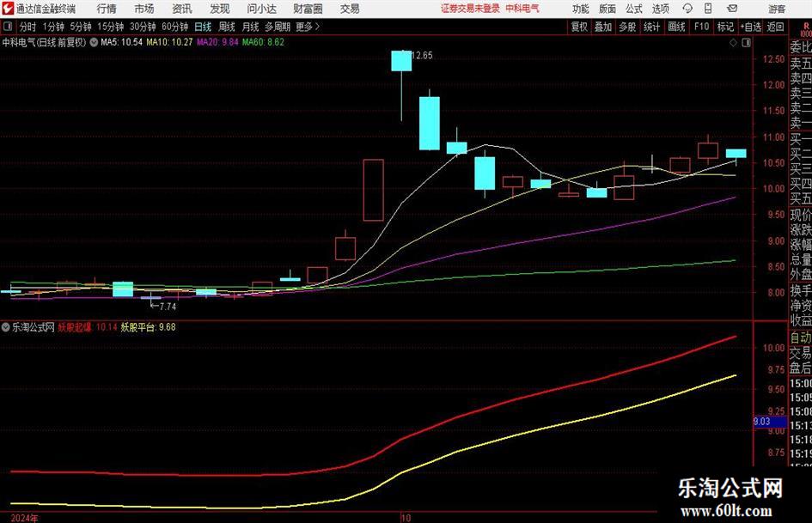Click the 10 month marker on time axis
The height and width of the screenshot is (523, 812).
[x=406, y=518]
